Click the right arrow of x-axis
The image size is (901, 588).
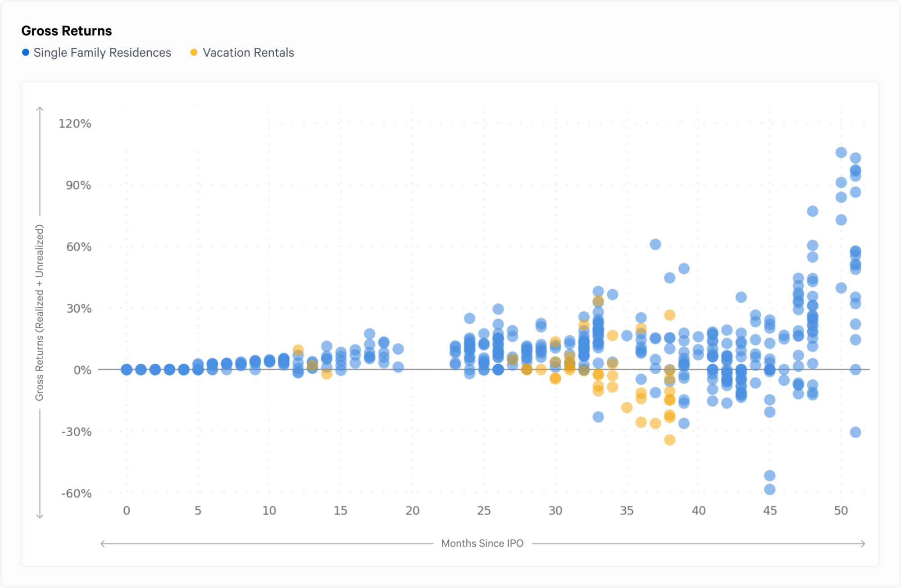863,543
